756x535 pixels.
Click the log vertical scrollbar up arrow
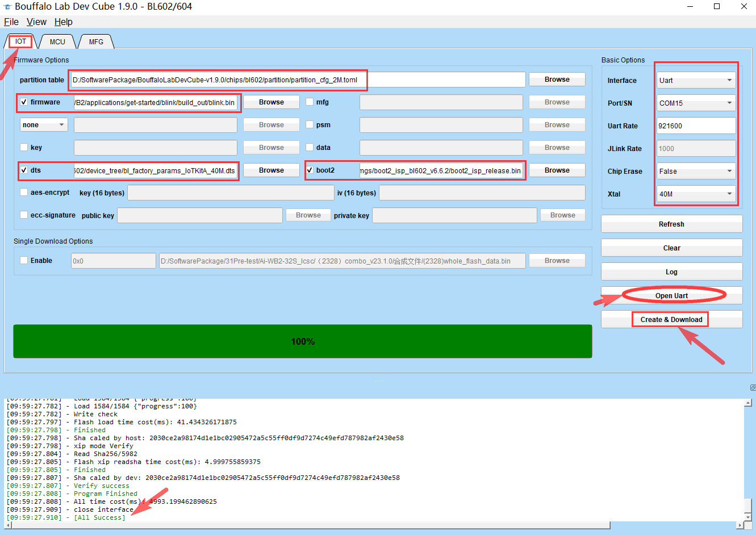click(748, 403)
